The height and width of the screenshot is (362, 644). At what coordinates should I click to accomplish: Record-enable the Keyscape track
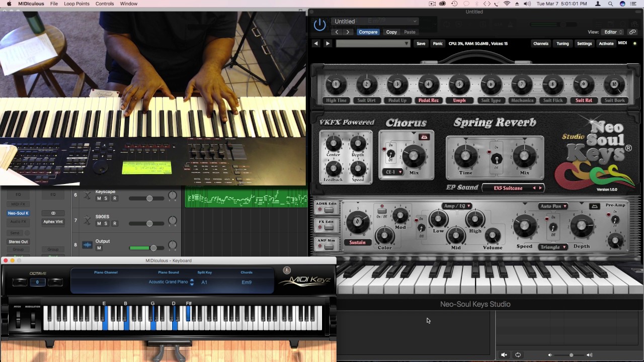[114, 199]
